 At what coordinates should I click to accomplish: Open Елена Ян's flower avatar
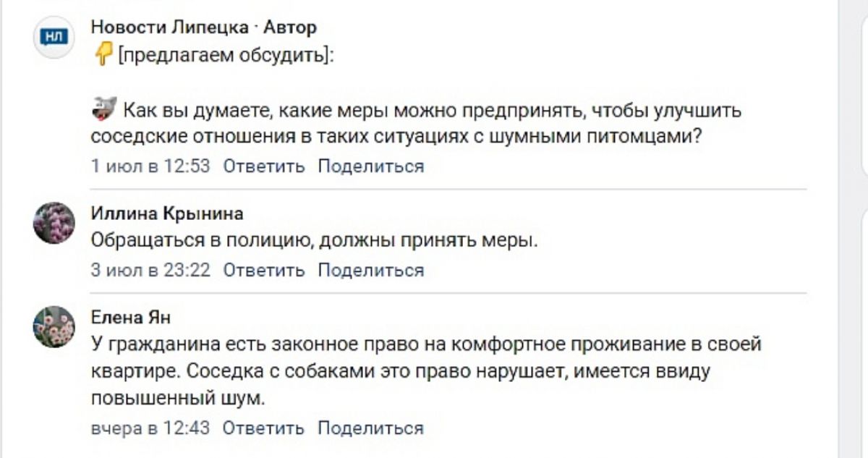54,327
